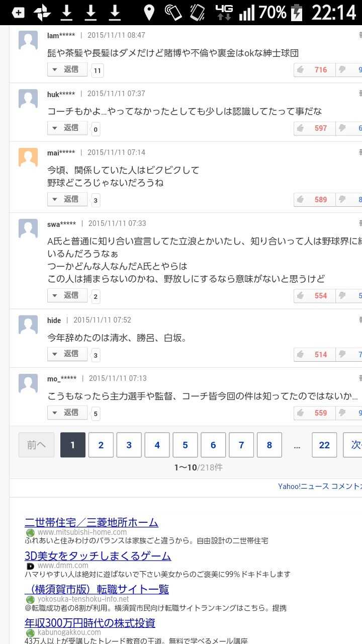Jump to comments page 22

point(324,445)
